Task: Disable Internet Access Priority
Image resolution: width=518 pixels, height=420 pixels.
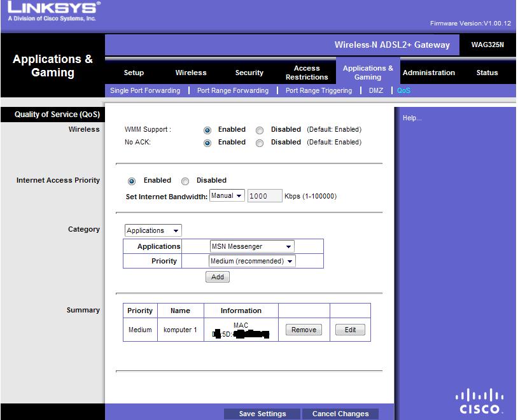Action: click(x=185, y=181)
